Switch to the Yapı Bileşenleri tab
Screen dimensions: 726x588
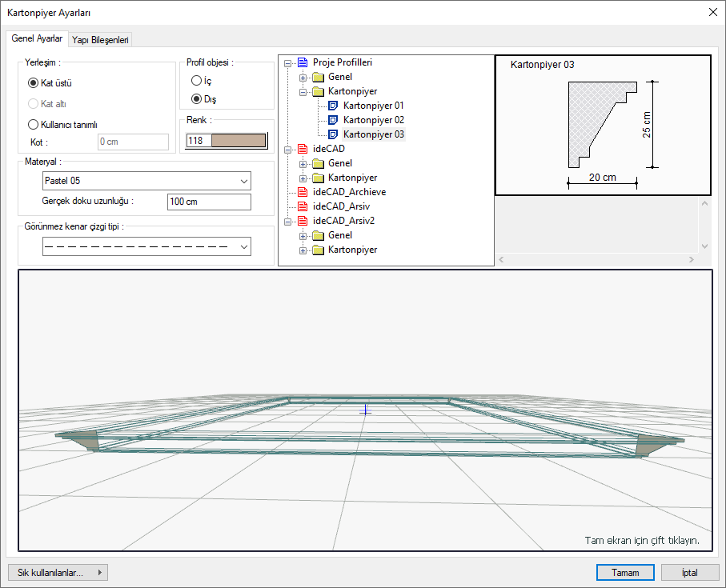tap(100, 39)
